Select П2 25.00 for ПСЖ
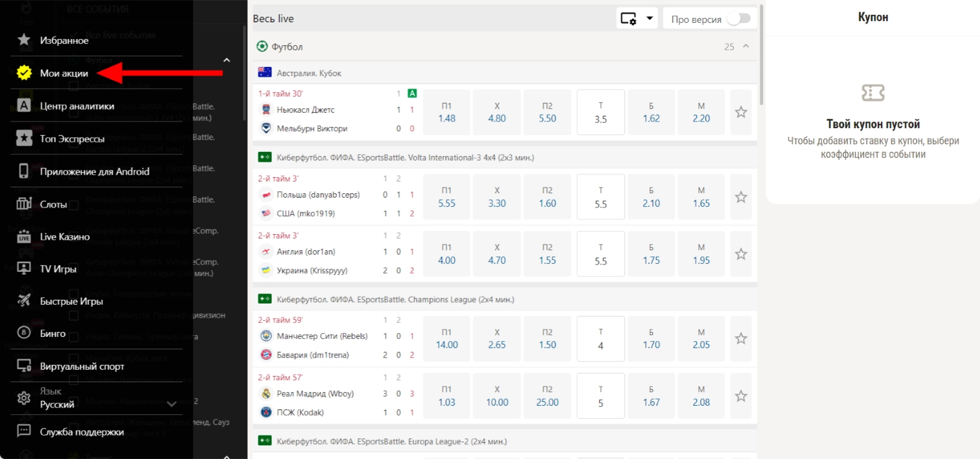The height and width of the screenshot is (459, 980). [x=547, y=396]
